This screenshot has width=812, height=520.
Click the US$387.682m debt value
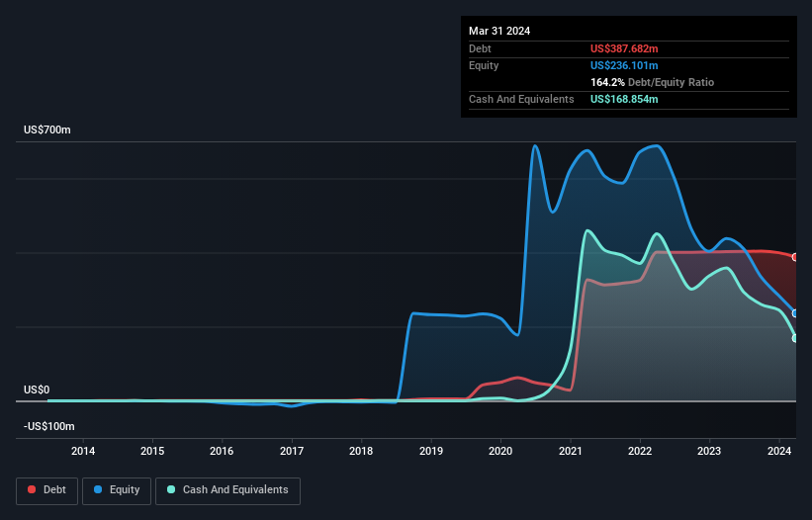click(624, 48)
